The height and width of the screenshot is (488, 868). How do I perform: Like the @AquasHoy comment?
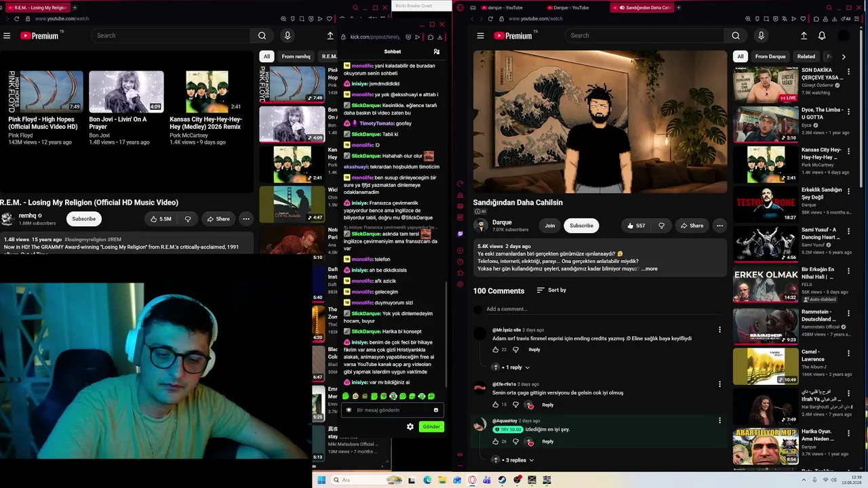pyautogui.click(x=496, y=441)
